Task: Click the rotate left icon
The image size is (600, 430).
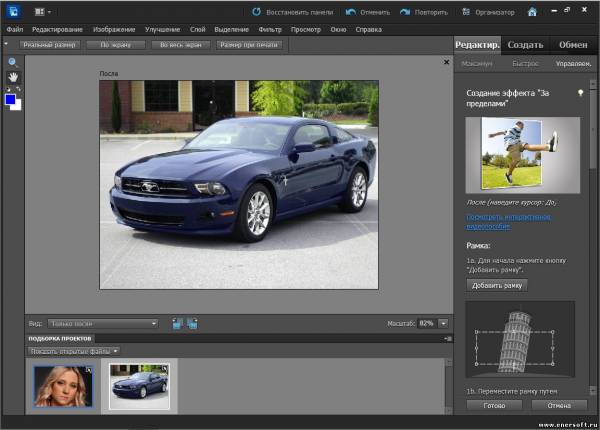Action: [x=177, y=324]
